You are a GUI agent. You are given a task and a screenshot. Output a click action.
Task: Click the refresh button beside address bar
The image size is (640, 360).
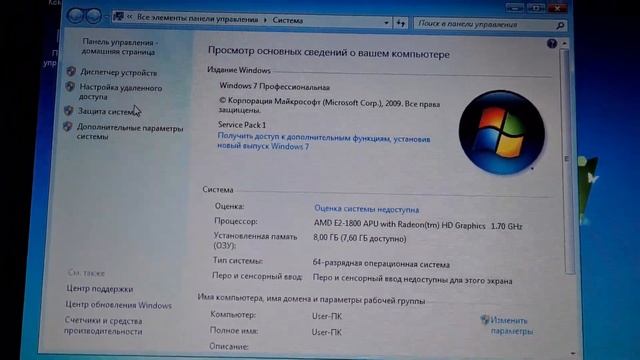coord(401,23)
